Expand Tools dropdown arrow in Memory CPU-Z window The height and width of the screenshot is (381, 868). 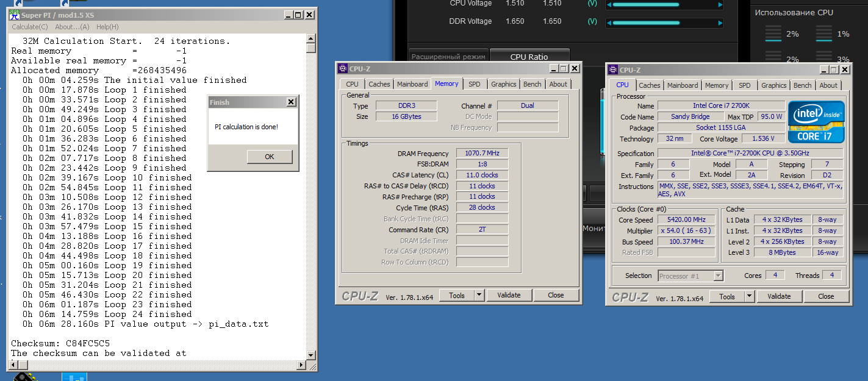(479, 295)
